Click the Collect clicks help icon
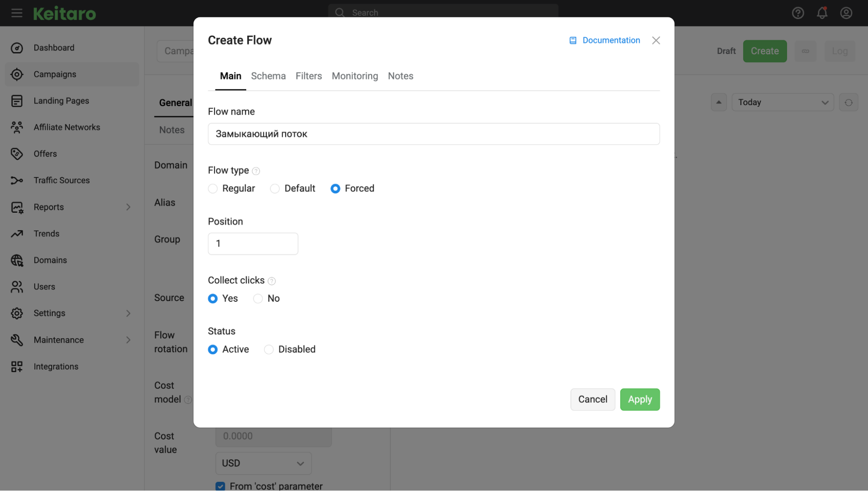Screen dimensions: 868x491 [272, 281]
